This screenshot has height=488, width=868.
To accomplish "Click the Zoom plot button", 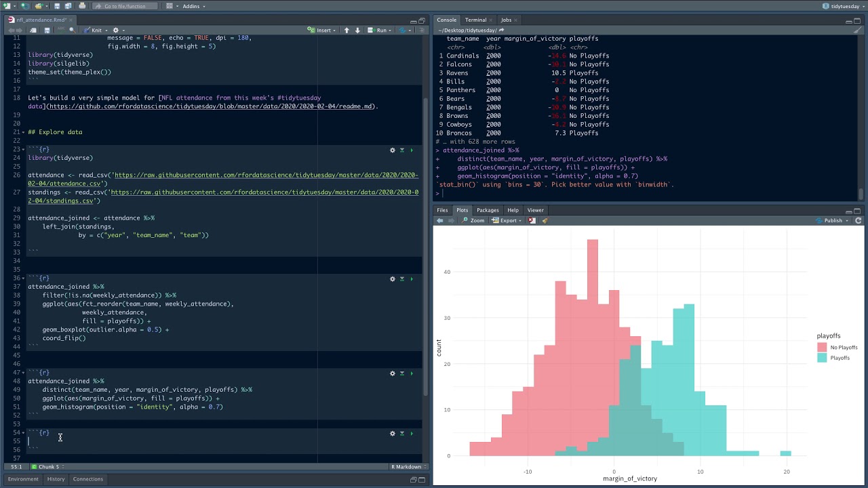I will click(473, 220).
